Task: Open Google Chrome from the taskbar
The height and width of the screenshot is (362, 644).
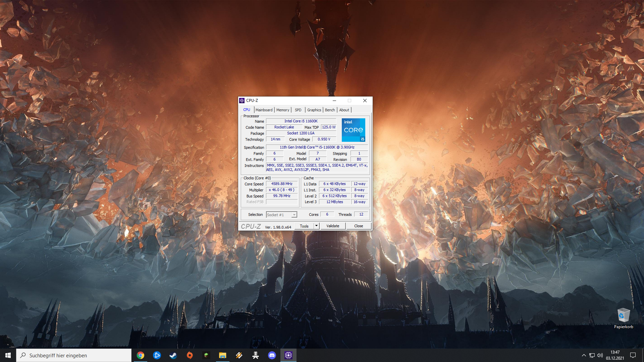Action: pos(141,355)
